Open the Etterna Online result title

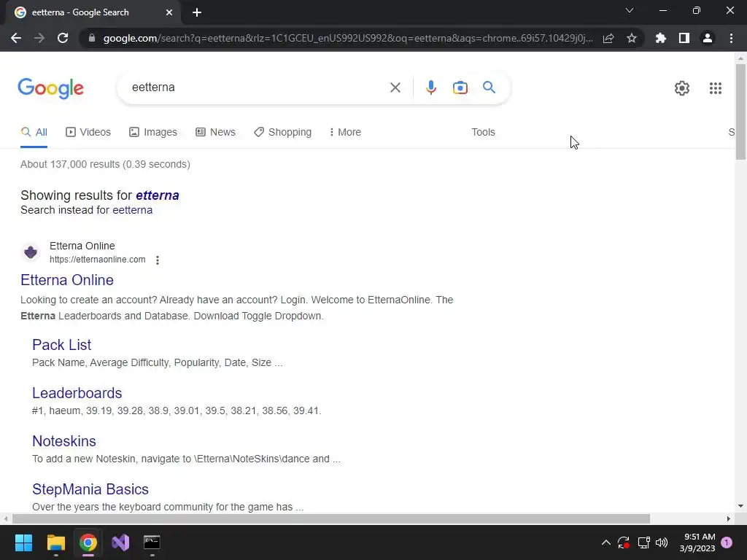click(x=67, y=280)
